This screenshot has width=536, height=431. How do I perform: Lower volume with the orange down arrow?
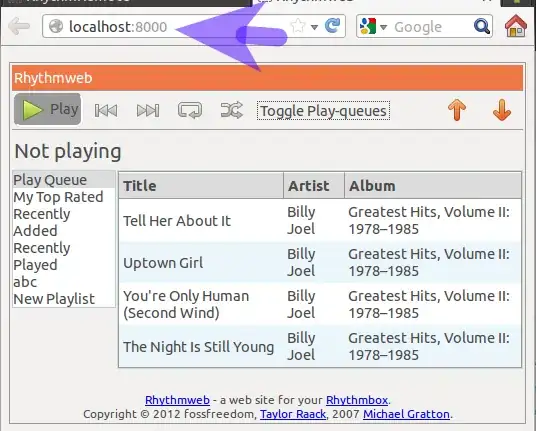tap(502, 110)
